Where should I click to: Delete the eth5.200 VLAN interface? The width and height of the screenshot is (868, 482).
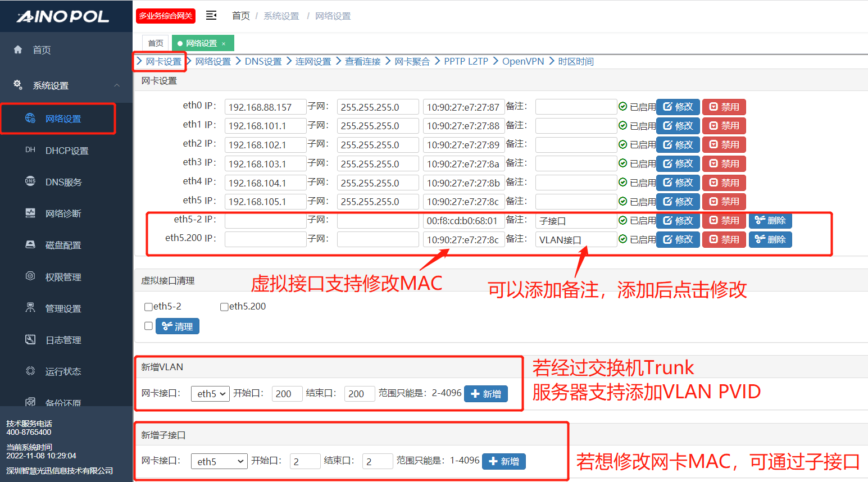[770, 239]
